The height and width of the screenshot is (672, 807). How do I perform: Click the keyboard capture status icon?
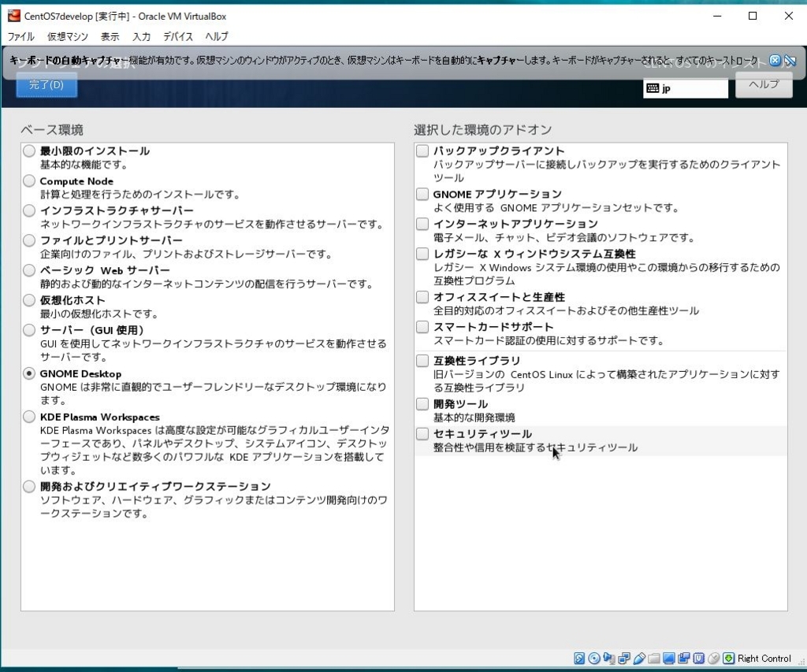pyautogui.click(x=729, y=658)
